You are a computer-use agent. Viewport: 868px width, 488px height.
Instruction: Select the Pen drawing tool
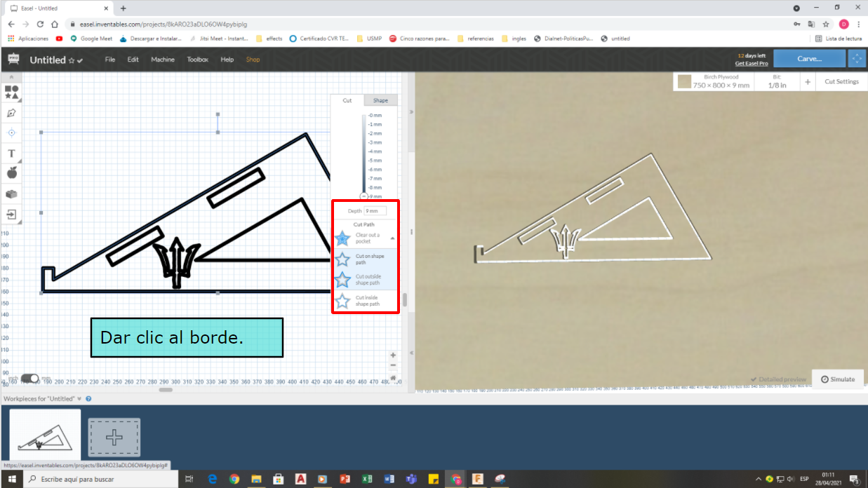pyautogui.click(x=11, y=113)
